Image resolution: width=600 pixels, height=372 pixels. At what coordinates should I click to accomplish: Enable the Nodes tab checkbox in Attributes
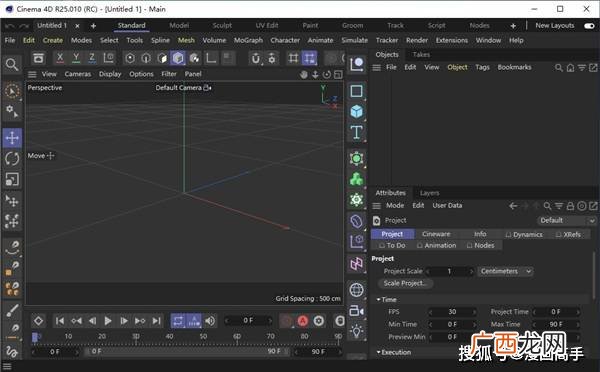point(470,245)
